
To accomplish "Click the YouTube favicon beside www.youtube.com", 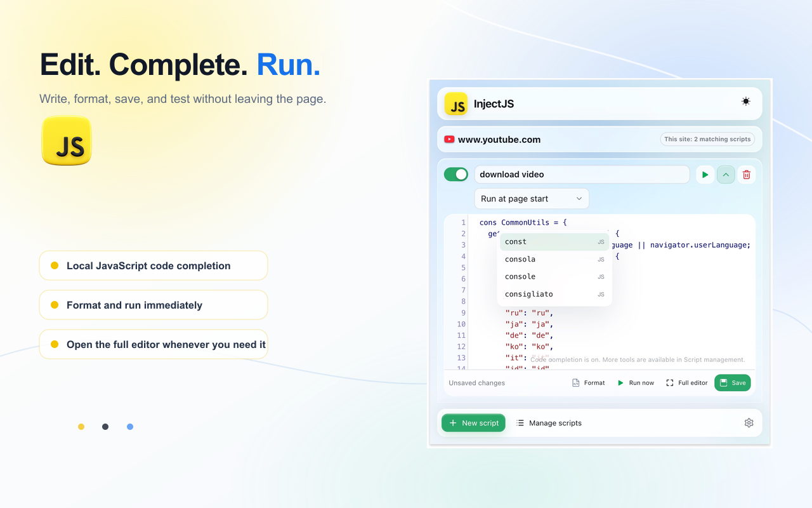I will pyautogui.click(x=449, y=140).
